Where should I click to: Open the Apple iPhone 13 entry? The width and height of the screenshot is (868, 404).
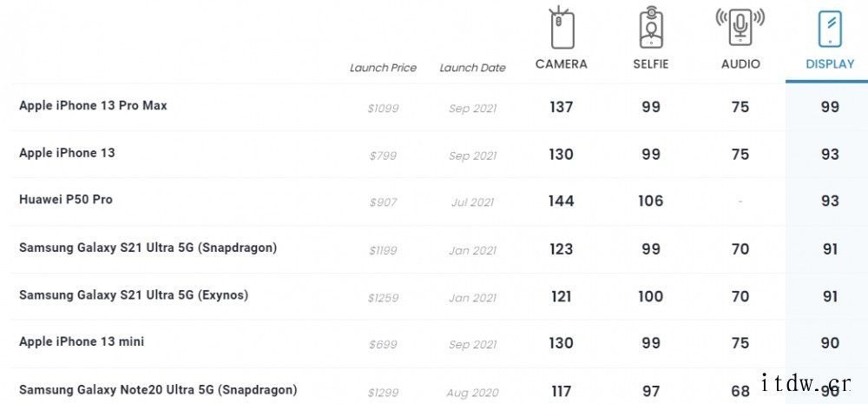pos(67,152)
